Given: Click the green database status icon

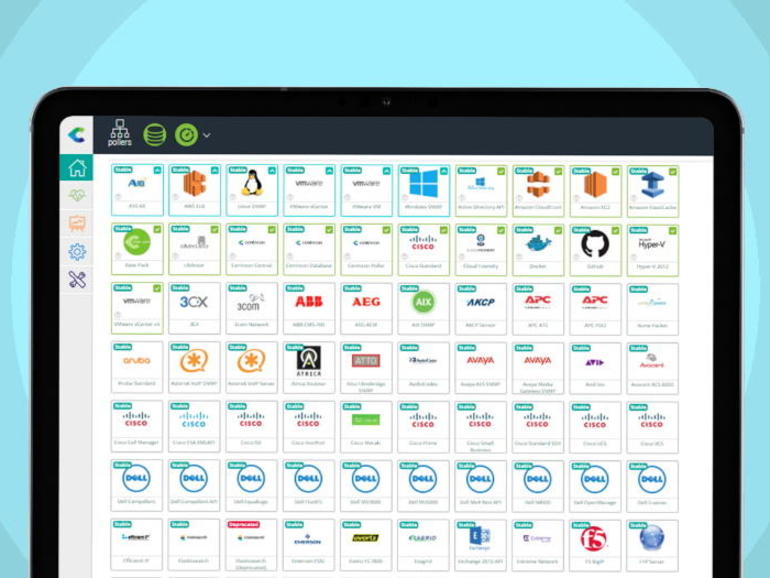Looking at the screenshot, I should (154, 135).
